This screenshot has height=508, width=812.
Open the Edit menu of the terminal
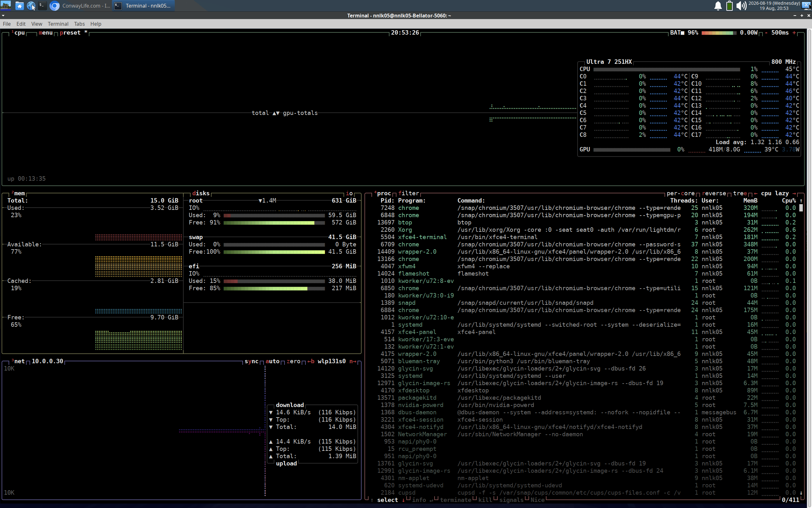(21, 24)
